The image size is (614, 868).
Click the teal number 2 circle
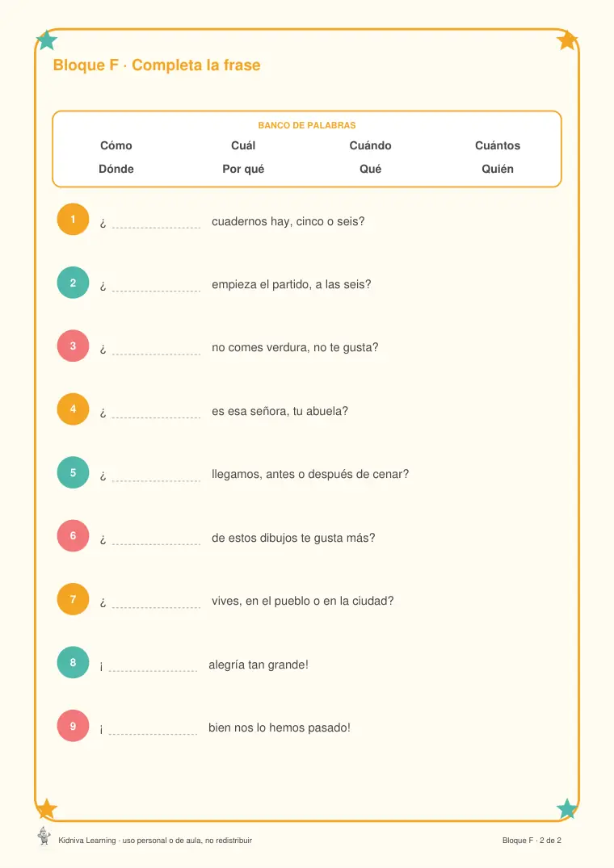tap(73, 283)
